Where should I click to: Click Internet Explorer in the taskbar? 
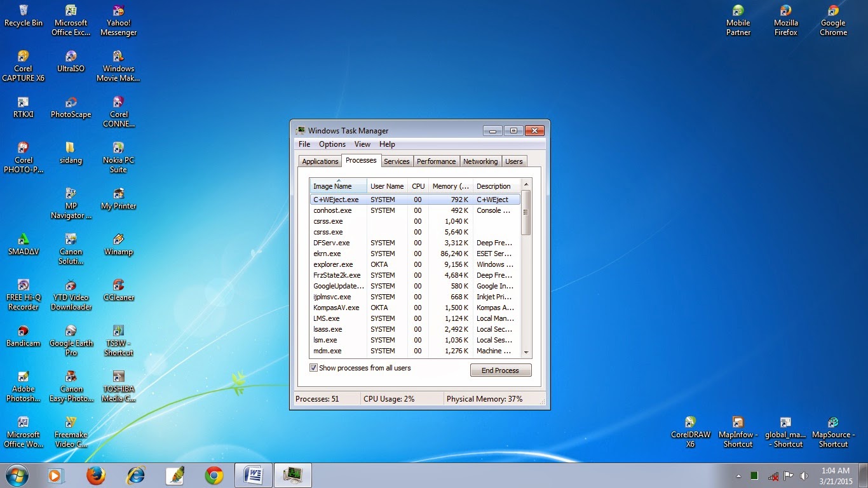pyautogui.click(x=135, y=475)
